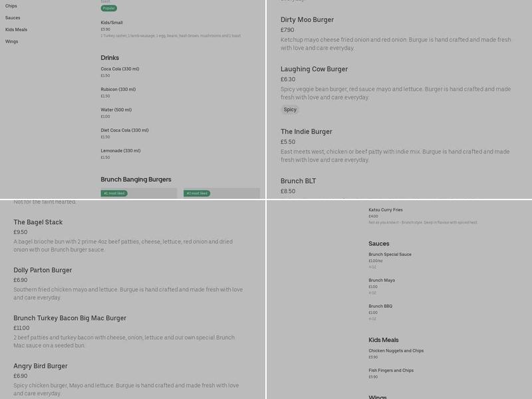
Task: Select The Bagel Stack burger
Action: point(38,223)
